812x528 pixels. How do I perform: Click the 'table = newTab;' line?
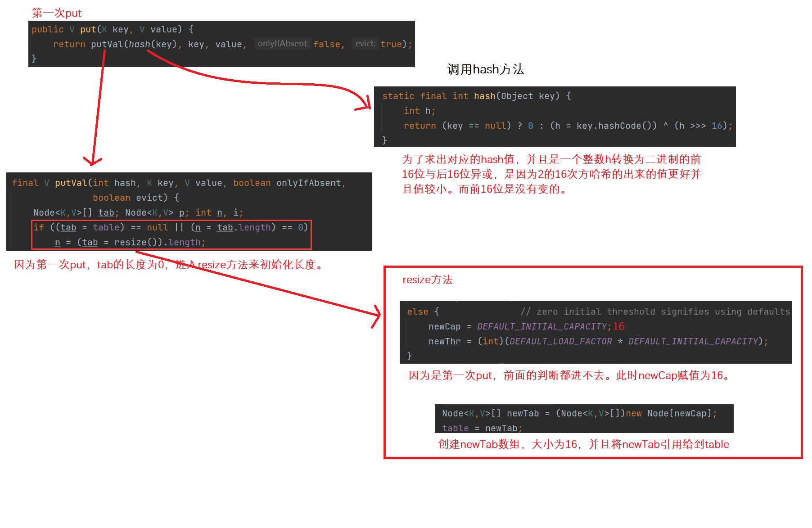482,428
